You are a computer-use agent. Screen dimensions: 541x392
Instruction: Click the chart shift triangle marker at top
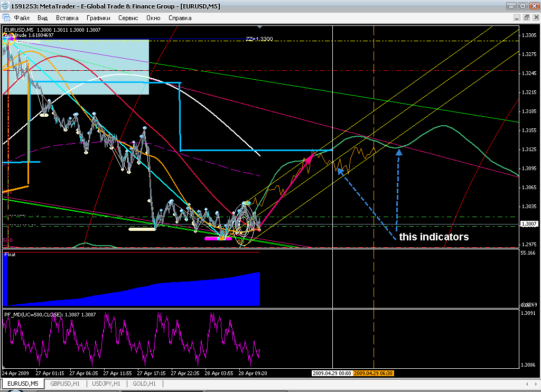coord(260,27)
